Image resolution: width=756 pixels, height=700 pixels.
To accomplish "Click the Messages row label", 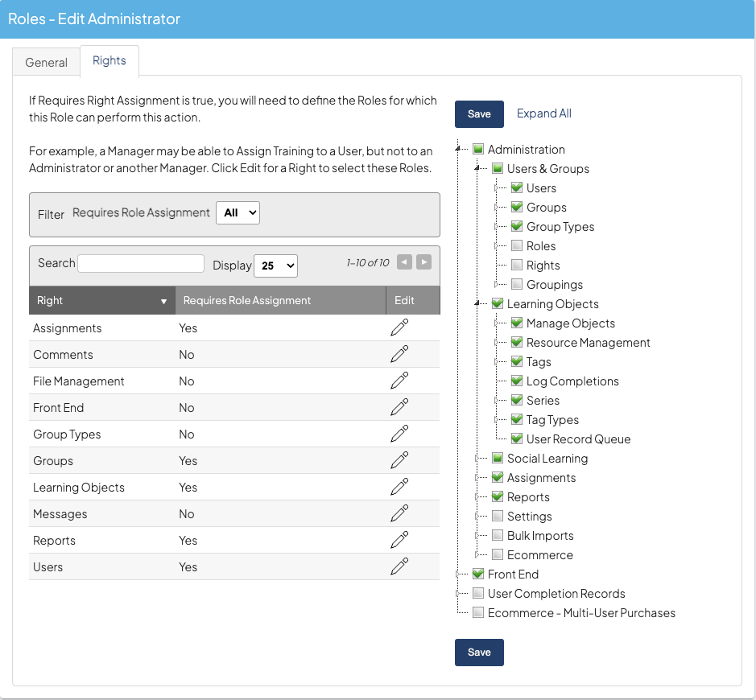I will pos(60,513).
